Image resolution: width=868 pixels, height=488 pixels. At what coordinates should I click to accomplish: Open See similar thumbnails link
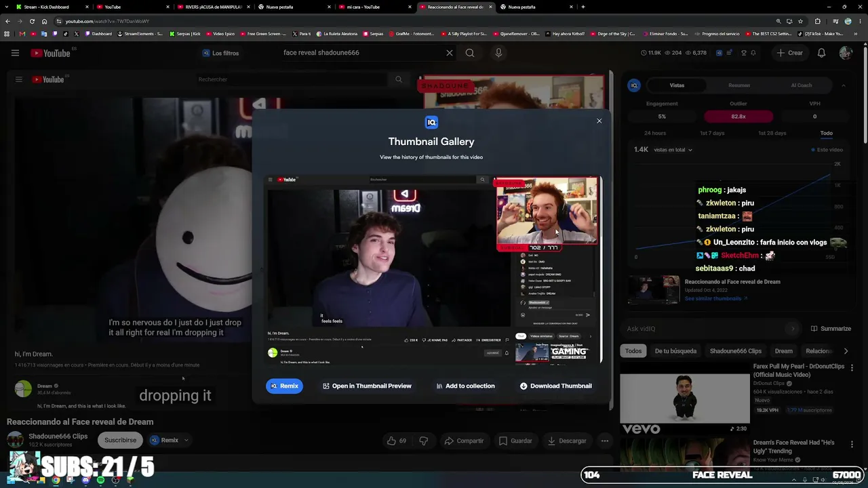coord(715,298)
